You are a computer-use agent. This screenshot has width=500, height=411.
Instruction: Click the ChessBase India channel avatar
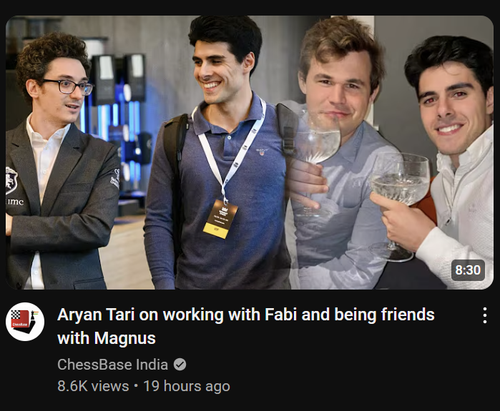(25, 321)
